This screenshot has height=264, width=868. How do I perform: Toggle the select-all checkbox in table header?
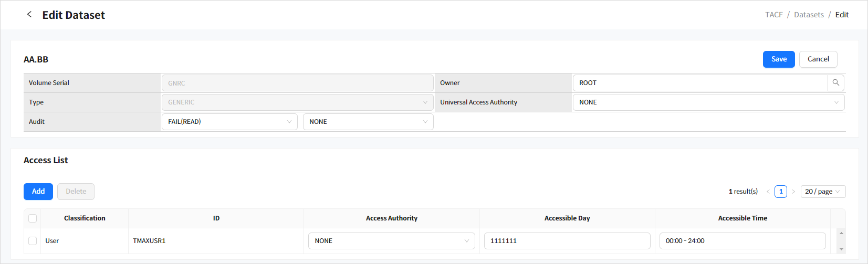pyautogui.click(x=33, y=218)
